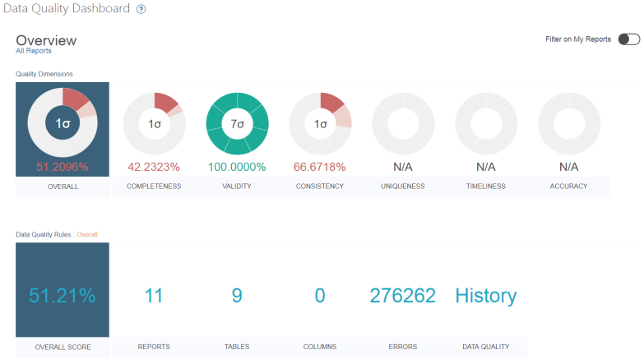Open the help icon beside Data Quality Dashboard
The height and width of the screenshot is (359, 644).
click(141, 9)
